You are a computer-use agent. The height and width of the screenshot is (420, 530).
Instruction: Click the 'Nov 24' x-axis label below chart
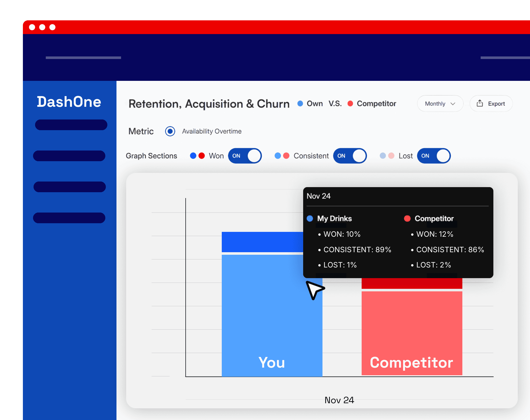pyautogui.click(x=339, y=400)
